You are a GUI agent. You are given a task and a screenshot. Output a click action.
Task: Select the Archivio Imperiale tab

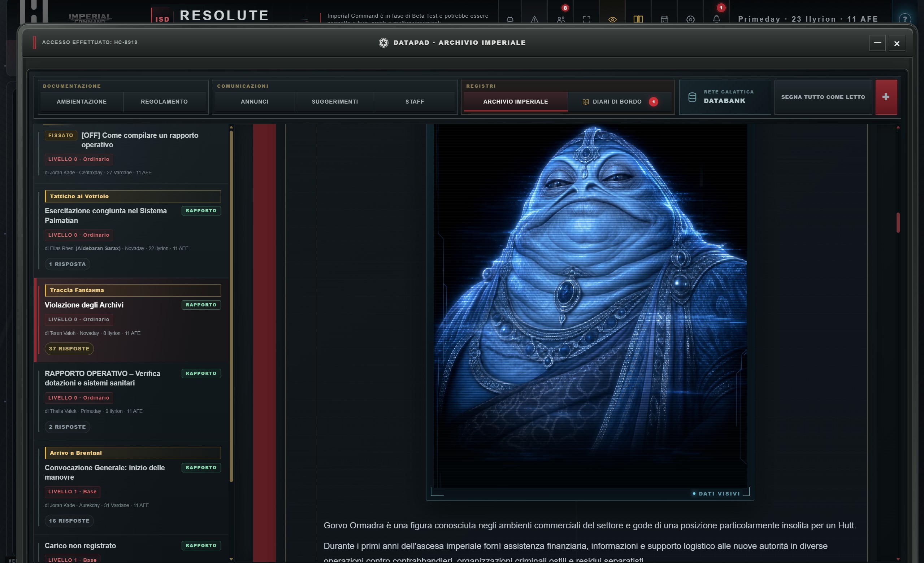point(516,101)
